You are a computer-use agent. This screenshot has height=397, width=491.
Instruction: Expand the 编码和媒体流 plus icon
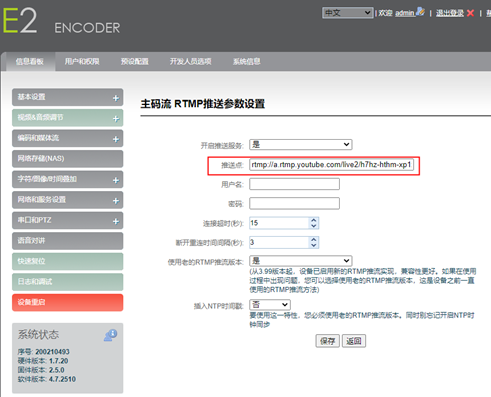point(116,139)
